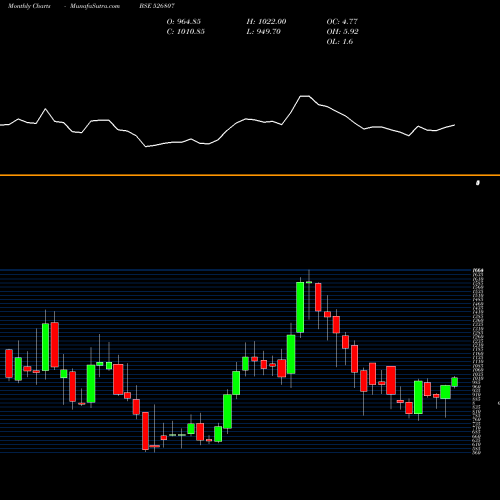Viewport: 500px width, 500px height.
Task: Click the rightmost green candlestick
Action: [455, 382]
